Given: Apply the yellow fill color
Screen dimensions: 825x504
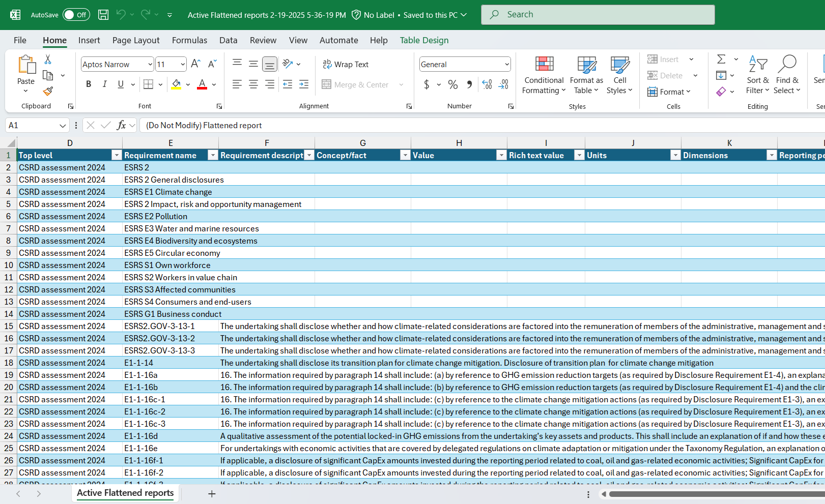Looking at the screenshot, I should pyautogui.click(x=176, y=84).
